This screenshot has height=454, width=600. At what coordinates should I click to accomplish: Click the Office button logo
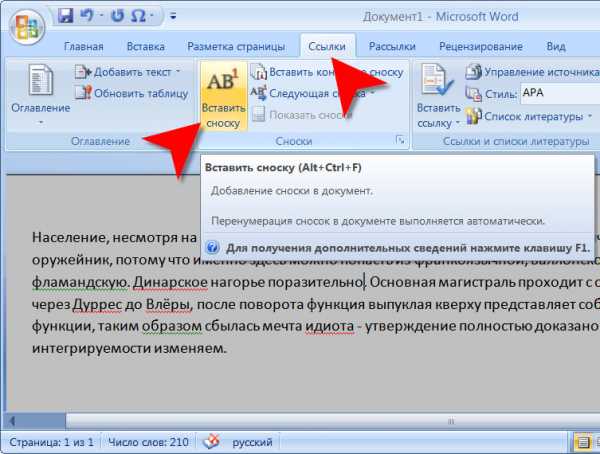tap(22, 23)
